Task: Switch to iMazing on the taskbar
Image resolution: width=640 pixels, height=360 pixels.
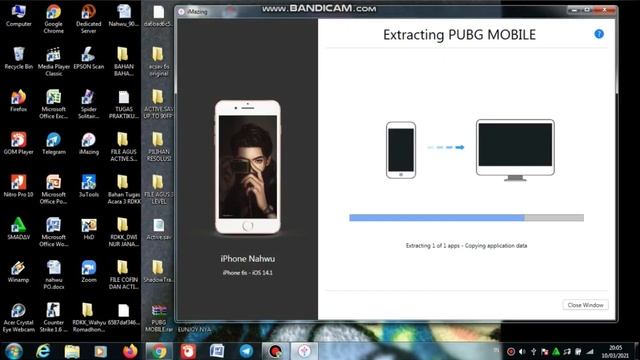Action: pos(304,351)
